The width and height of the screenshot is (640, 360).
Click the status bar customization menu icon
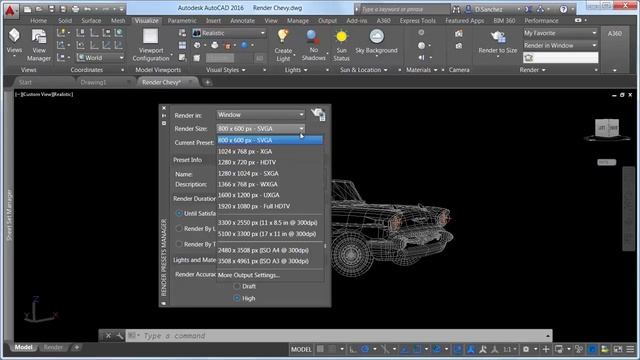[631, 349]
